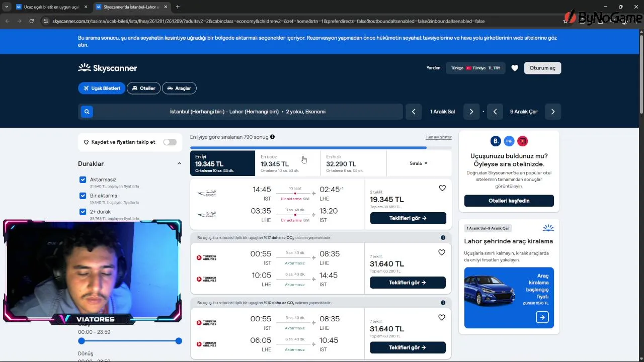Image resolution: width=644 pixels, height=362 pixels.
Task: Click the search magnifier icon
Action: point(87,112)
